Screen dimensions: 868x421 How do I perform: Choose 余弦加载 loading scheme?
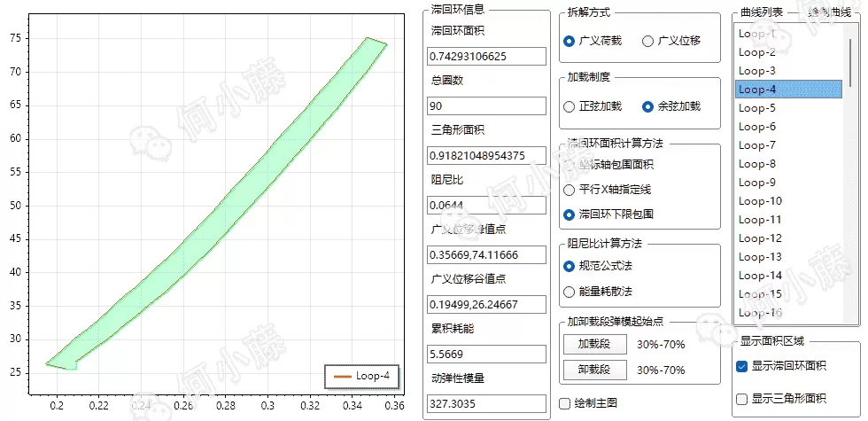pyautogui.click(x=648, y=106)
